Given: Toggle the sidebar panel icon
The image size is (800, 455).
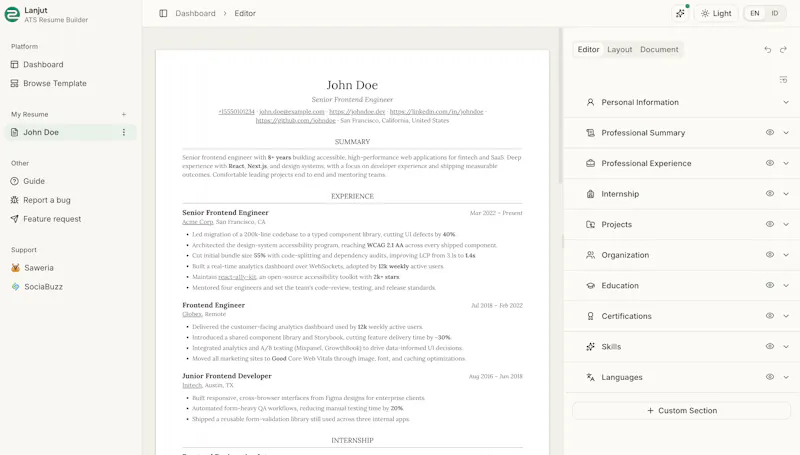Looking at the screenshot, I should click(163, 13).
